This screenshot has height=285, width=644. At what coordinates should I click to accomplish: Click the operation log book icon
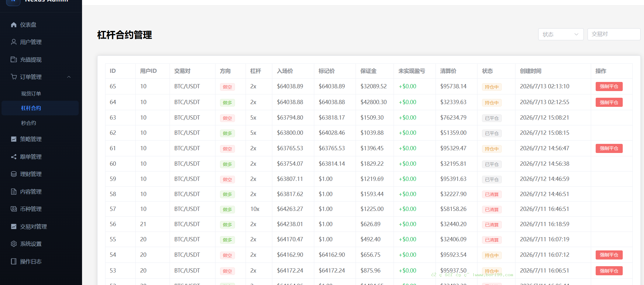pyautogui.click(x=14, y=261)
